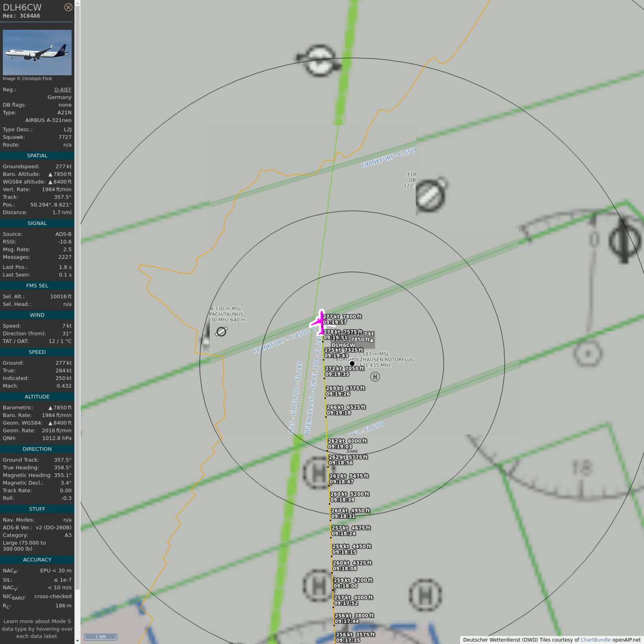Click the 1 NM map scale bar
Viewport: 644px width, 644px height.
[101, 637]
